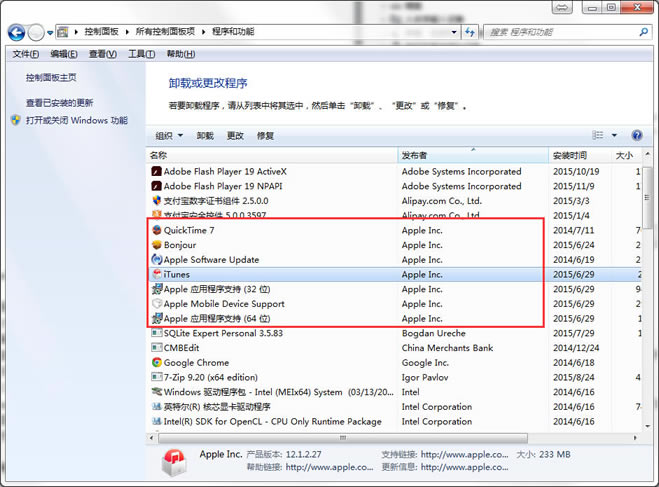
Task: Select the "Igor Pavlov" publisher cell
Action: click(x=425, y=377)
